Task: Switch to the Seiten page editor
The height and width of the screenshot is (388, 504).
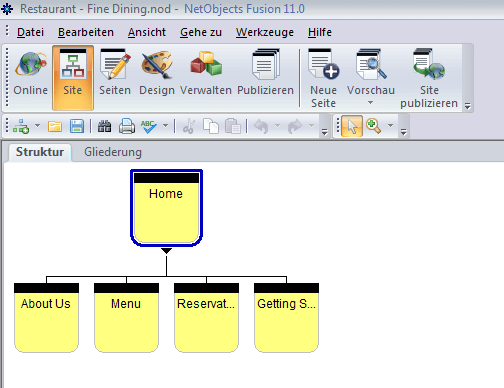Action: 115,77
